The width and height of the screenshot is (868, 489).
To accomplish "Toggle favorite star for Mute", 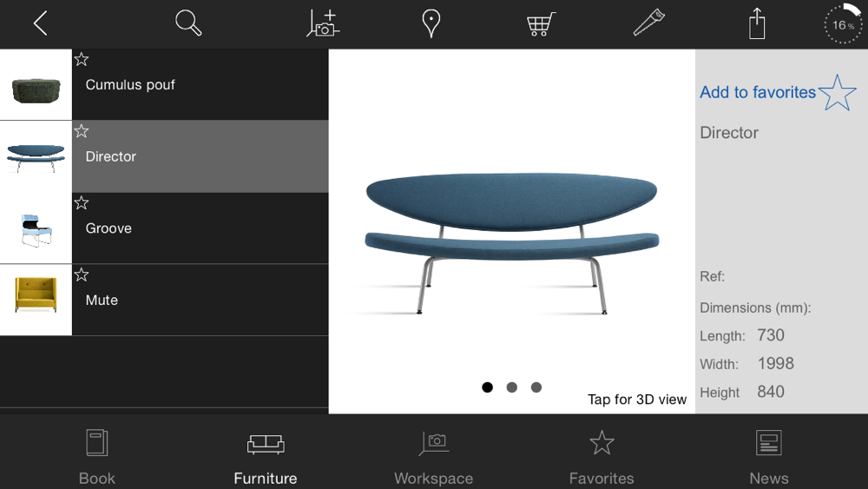I will pyautogui.click(x=82, y=274).
